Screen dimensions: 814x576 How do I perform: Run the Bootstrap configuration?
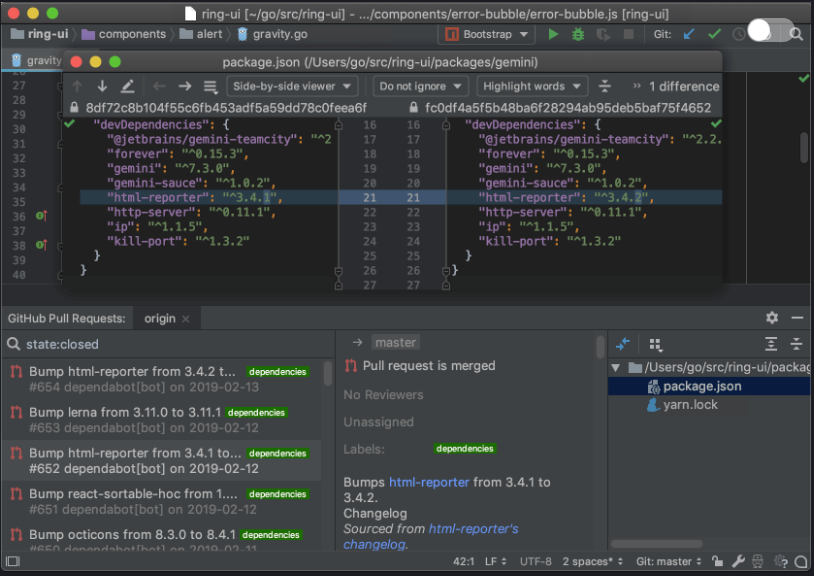553,34
